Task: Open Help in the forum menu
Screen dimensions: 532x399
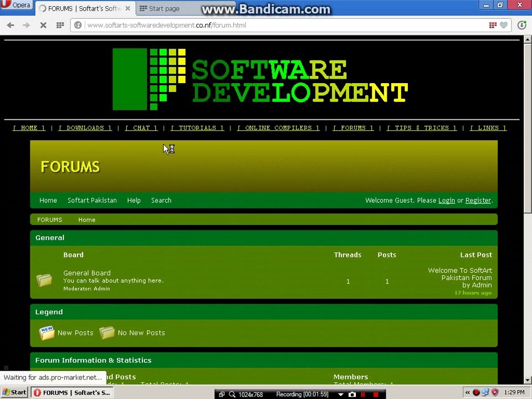Action: [134, 200]
